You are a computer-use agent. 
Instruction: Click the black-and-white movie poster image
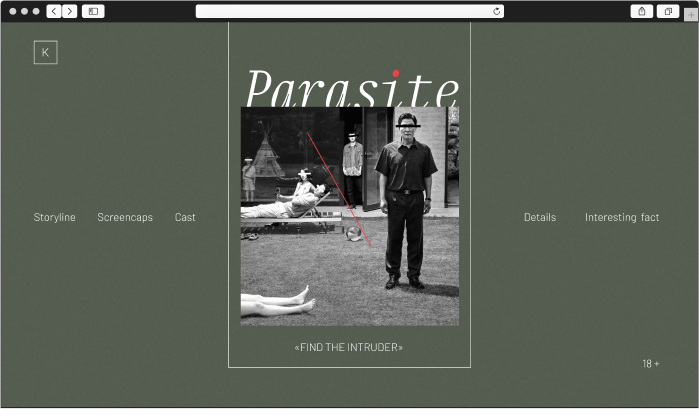(x=350, y=216)
